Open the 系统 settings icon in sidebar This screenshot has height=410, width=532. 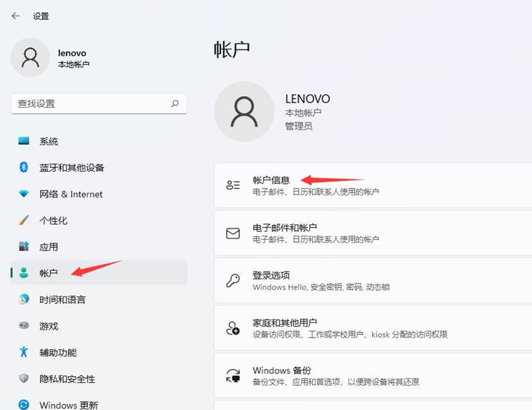point(23,141)
